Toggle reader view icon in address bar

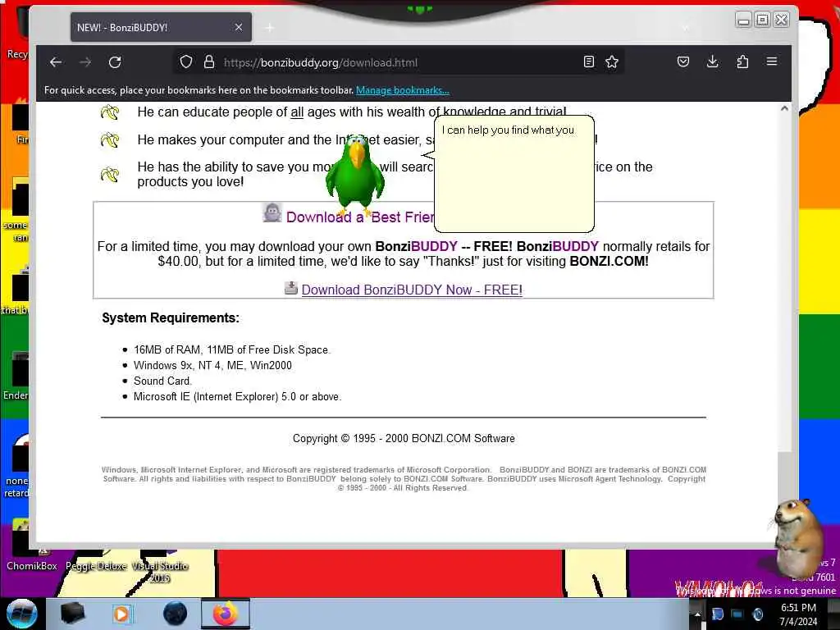pos(589,62)
